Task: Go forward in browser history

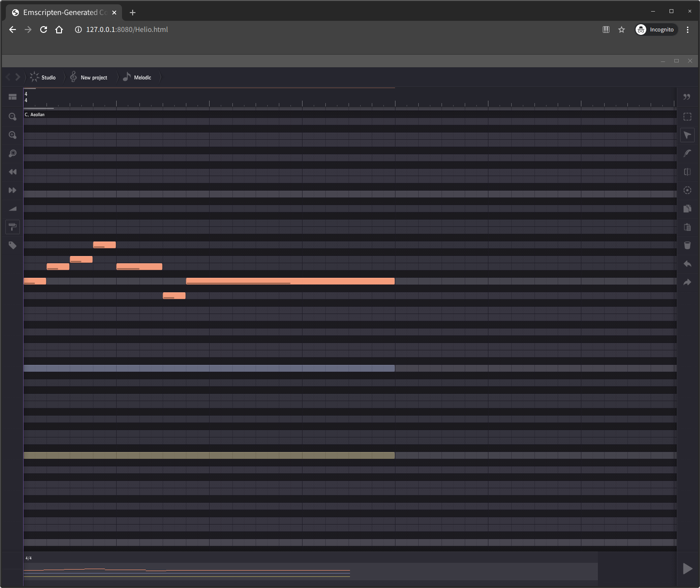Action: [28, 30]
